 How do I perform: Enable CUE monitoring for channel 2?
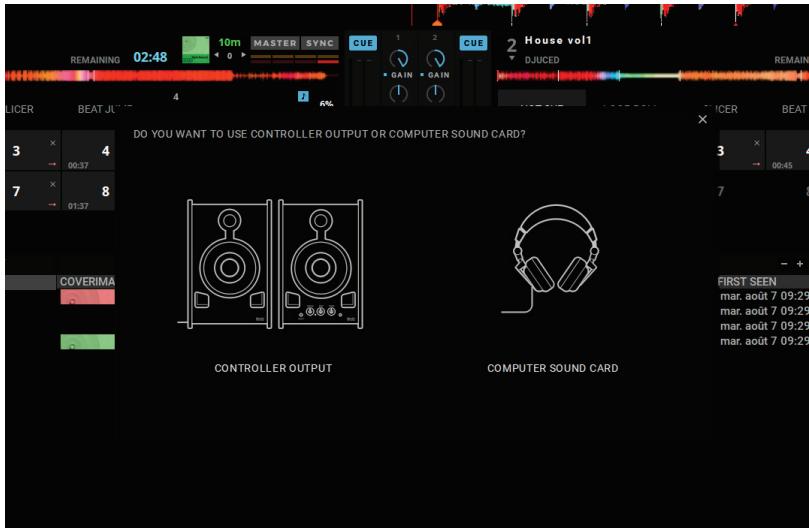point(473,43)
